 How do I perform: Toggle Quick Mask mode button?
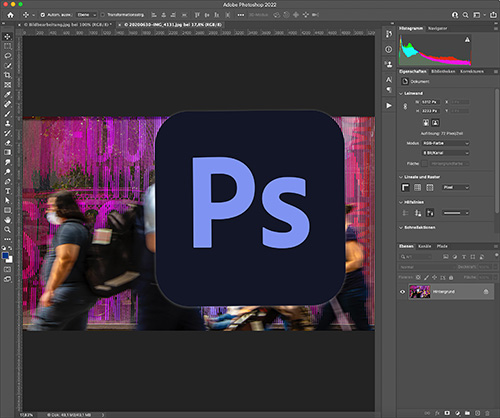pos(7,269)
